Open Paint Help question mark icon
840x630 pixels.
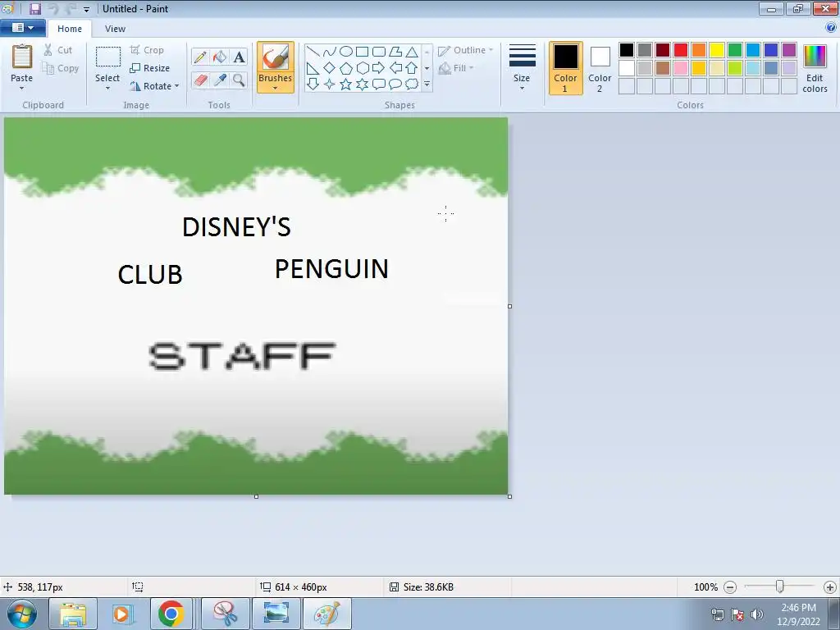pyautogui.click(x=831, y=28)
